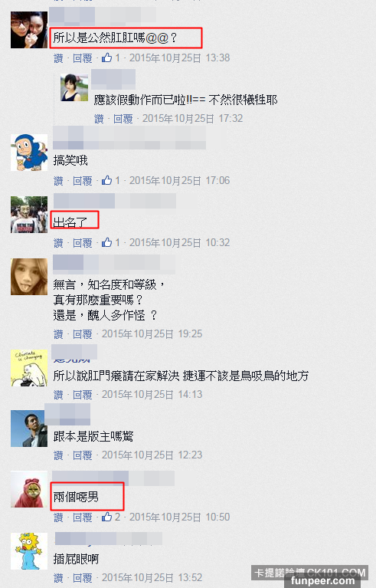
Task: Click thumbs-up icon under 所以是公然肛肛嗎 comment
Action: pyautogui.click(x=106, y=57)
